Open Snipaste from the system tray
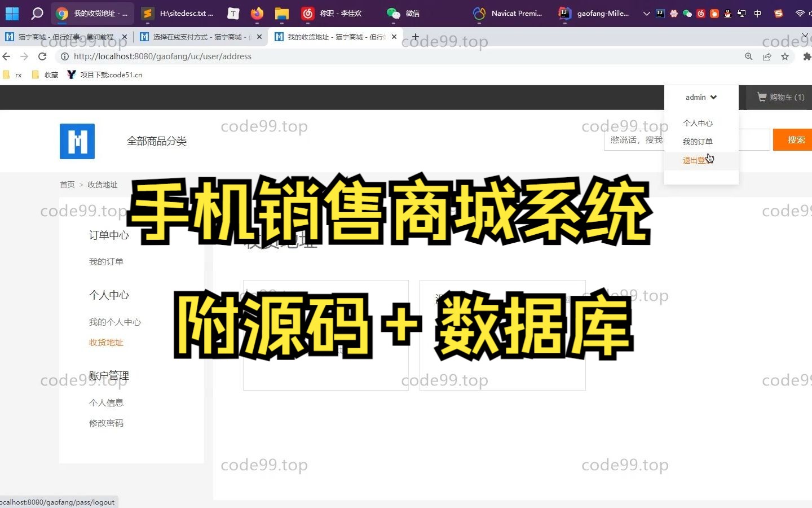 click(x=777, y=14)
